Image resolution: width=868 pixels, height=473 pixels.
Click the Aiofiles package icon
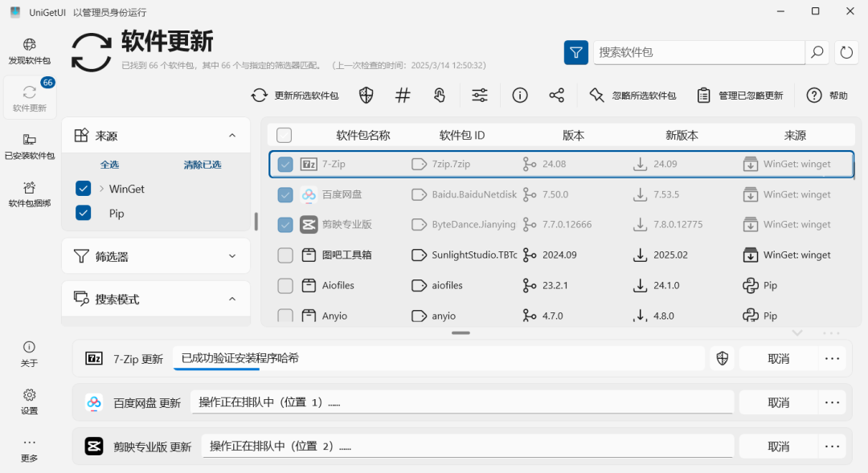309,285
